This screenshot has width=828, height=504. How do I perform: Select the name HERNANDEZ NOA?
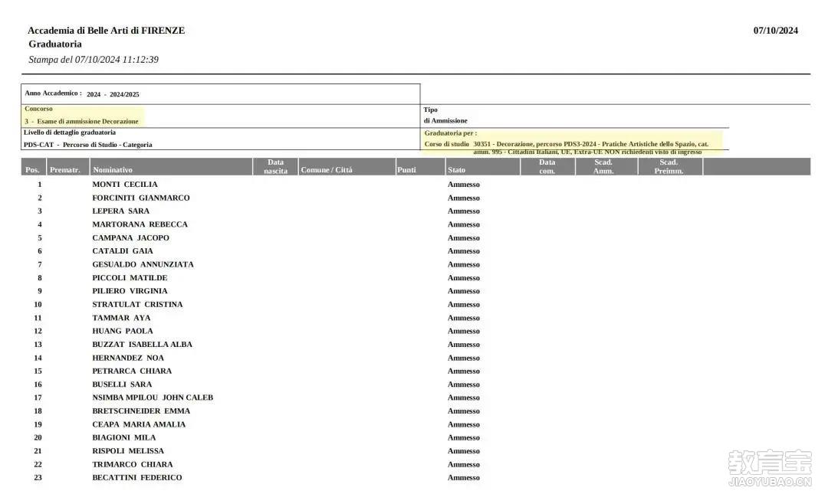pyautogui.click(x=128, y=358)
